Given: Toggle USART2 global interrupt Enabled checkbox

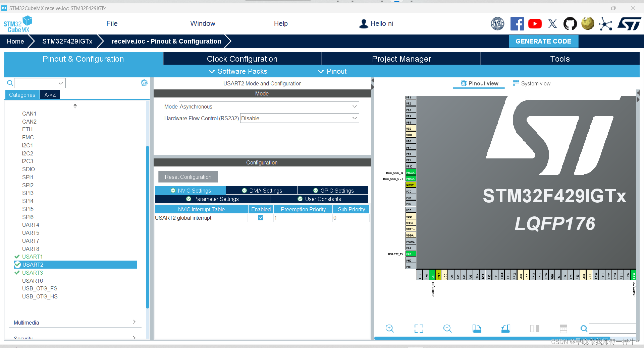Looking at the screenshot, I should click(261, 218).
